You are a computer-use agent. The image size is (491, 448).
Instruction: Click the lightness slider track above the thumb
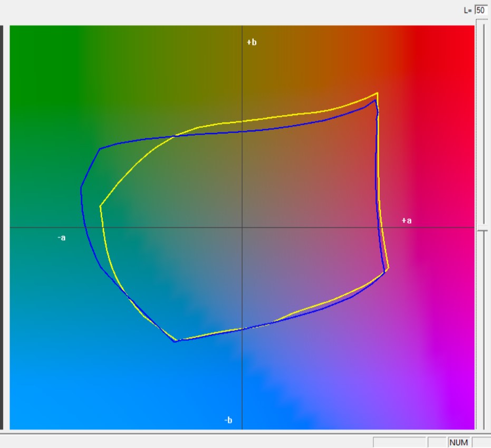click(482, 121)
